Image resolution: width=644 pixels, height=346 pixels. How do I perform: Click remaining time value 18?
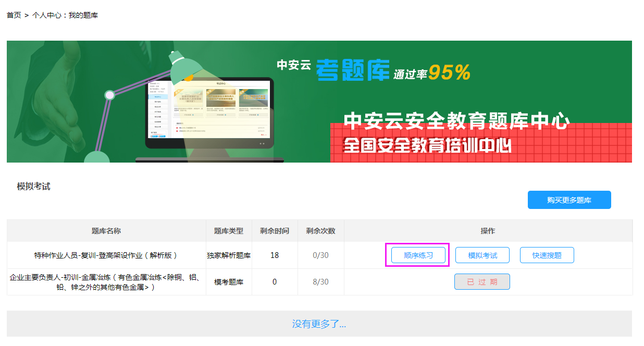(x=275, y=255)
